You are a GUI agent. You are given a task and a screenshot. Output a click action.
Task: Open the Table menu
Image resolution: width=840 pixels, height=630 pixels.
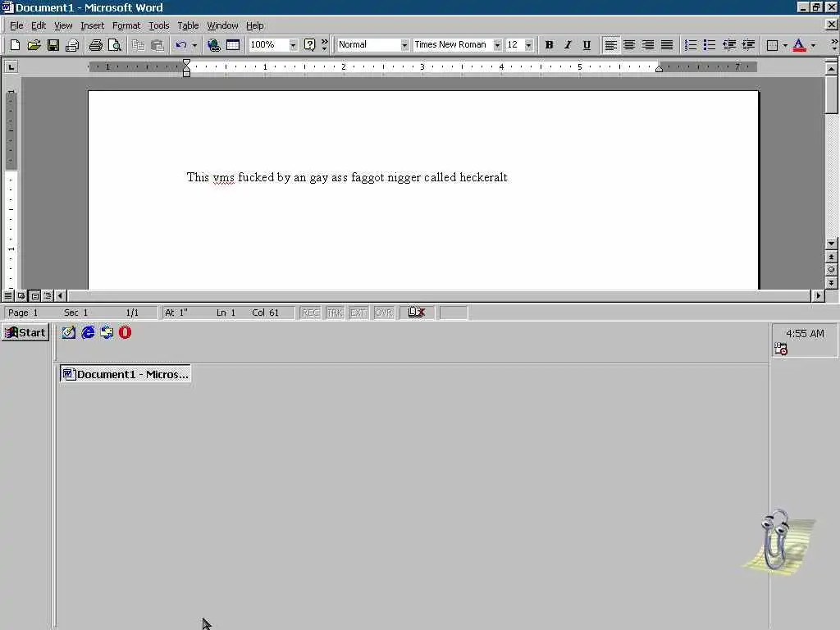point(188,25)
